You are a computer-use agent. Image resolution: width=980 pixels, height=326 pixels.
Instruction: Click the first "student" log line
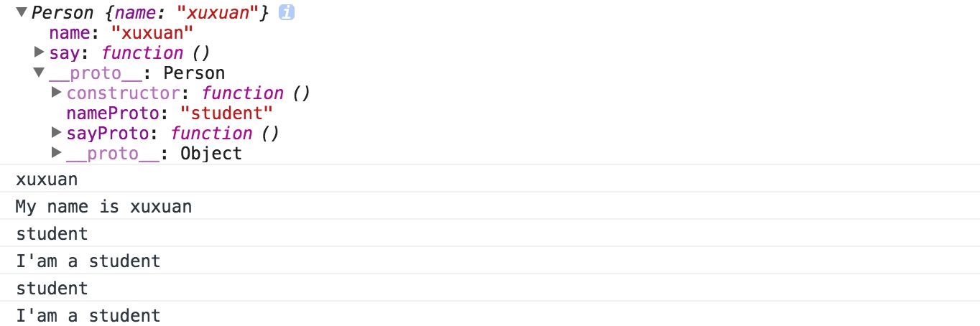[490, 233]
